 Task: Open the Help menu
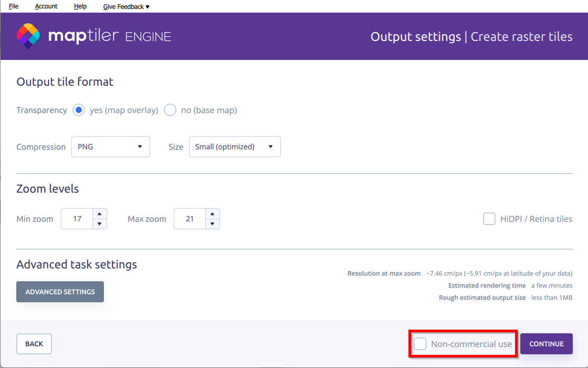point(80,6)
